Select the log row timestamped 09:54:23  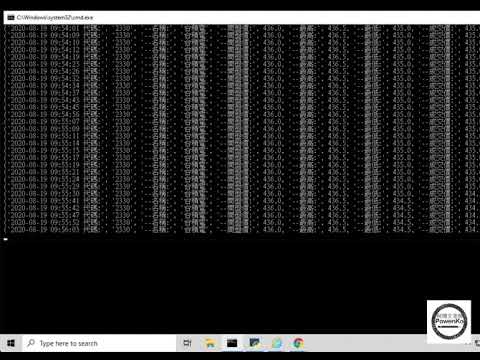(242, 64)
